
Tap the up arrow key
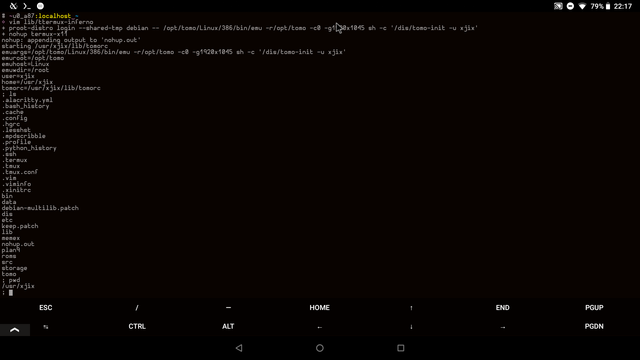411,308
